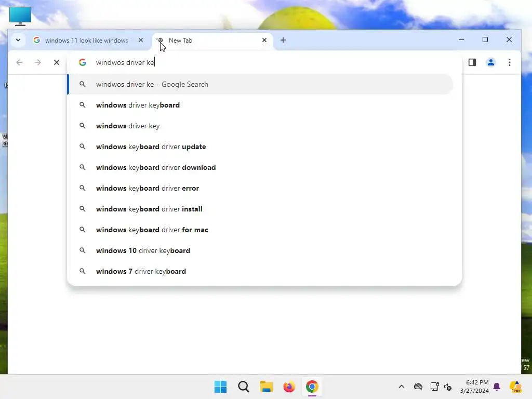This screenshot has height=399, width=532.
Task: Select the monitor icon on the desktop
Action: tap(20, 16)
